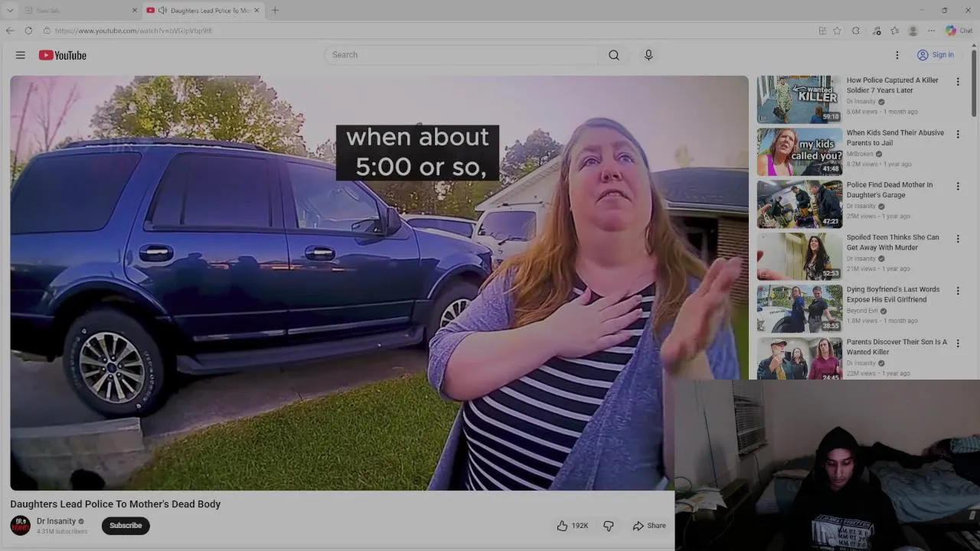The width and height of the screenshot is (980, 551).
Task: Like the video with thumbs up
Action: coord(562,526)
